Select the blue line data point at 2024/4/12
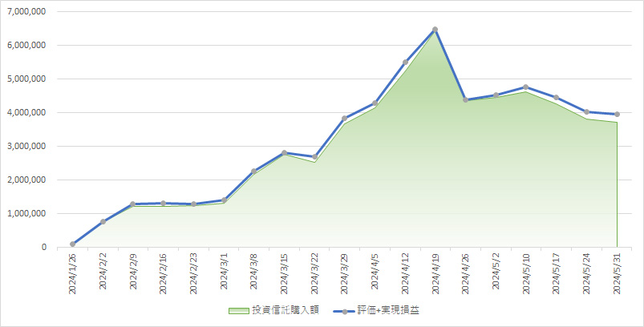This screenshot has width=644, height=327. (405, 62)
